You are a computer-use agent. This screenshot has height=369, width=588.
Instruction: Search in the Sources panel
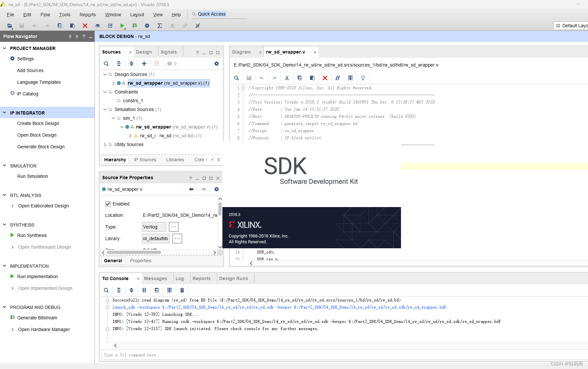106,64
